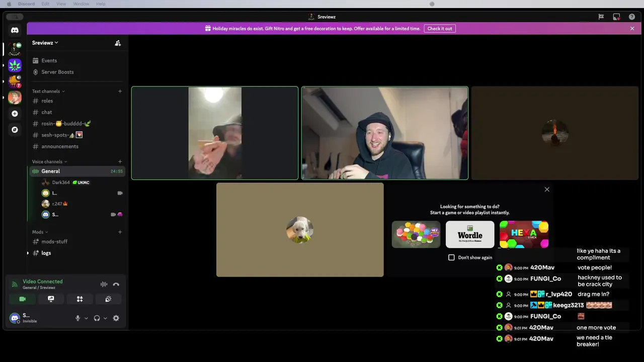
Task: Open the Edit menu in menu bar
Action: tap(45, 4)
